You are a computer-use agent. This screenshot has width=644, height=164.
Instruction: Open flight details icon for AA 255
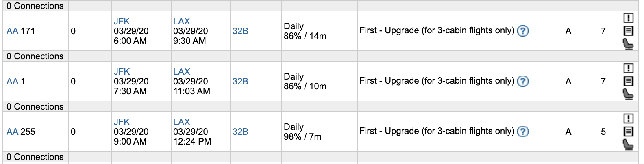click(x=628, y=132)
